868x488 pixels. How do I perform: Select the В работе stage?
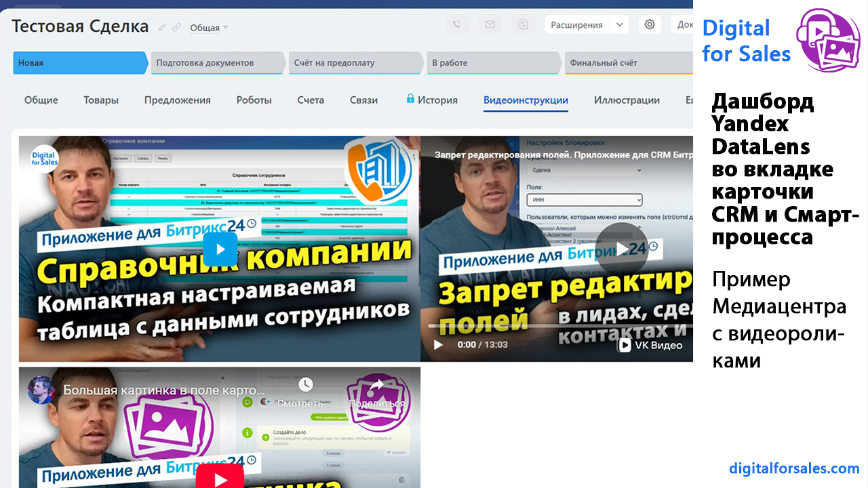[494, 63]
